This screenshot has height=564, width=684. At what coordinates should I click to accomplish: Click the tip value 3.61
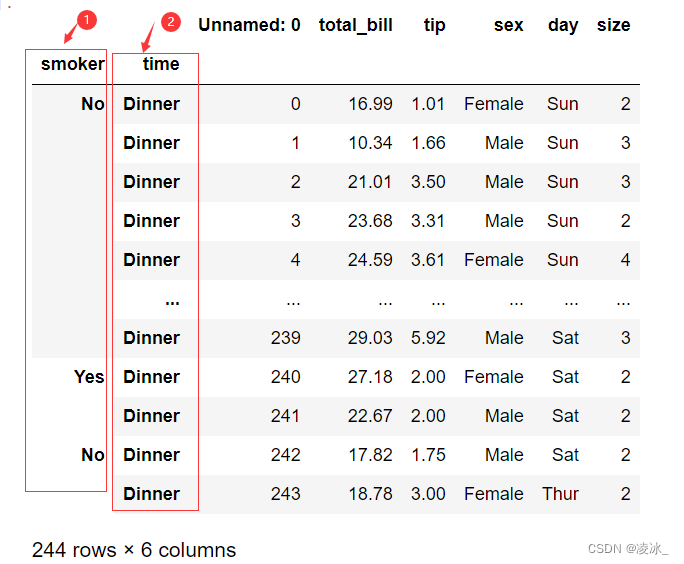coord(428,260)
